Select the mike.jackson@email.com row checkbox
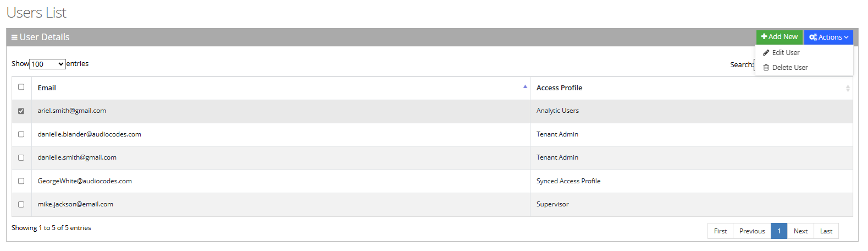Viewport: 868px width, 251px height. 21,204
